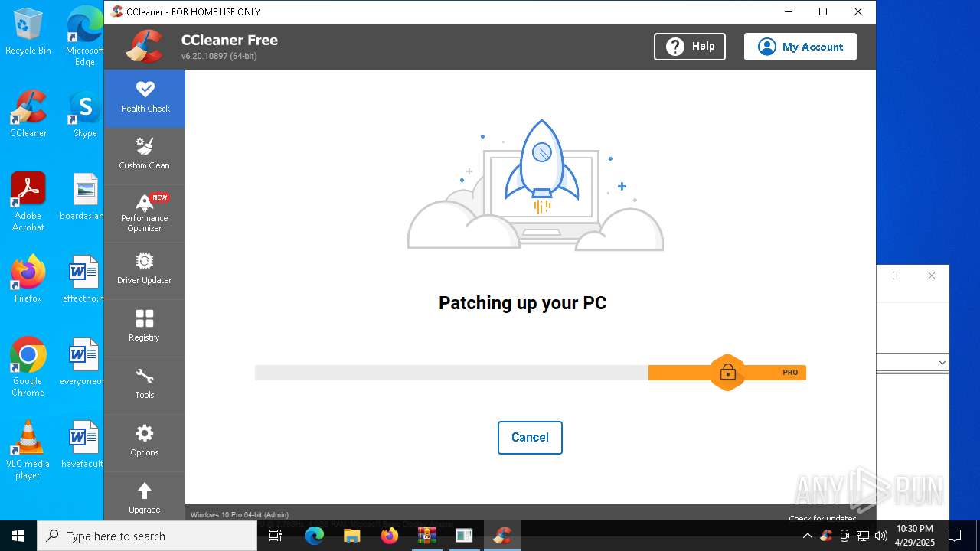Click the Windows 10 Pro 64-bit status text
The image size is (980, 551).
240,515
